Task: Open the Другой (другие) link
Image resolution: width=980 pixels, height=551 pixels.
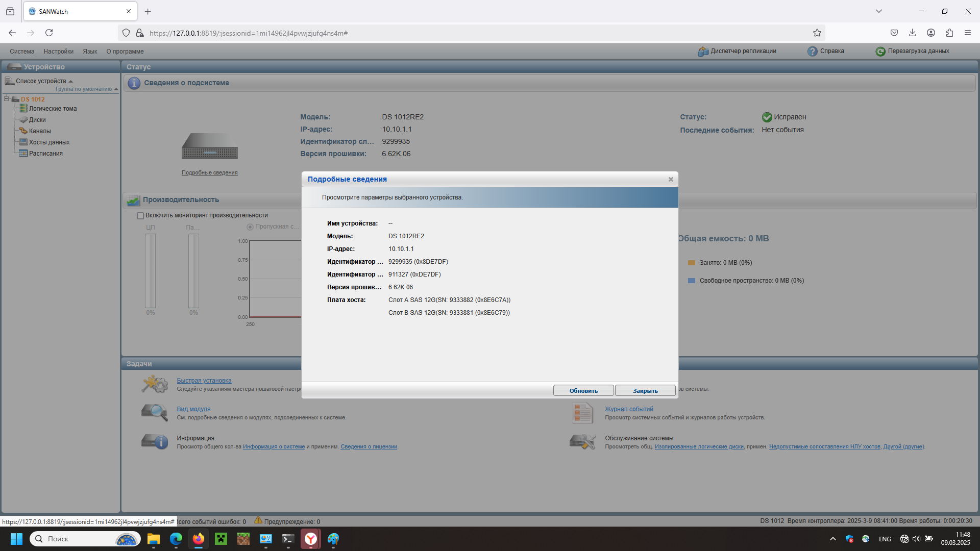Action: (903, 447)
